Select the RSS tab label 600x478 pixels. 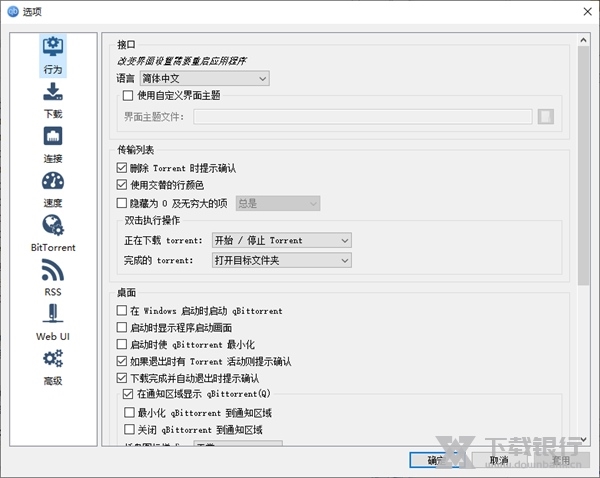[x=53, y=292]
